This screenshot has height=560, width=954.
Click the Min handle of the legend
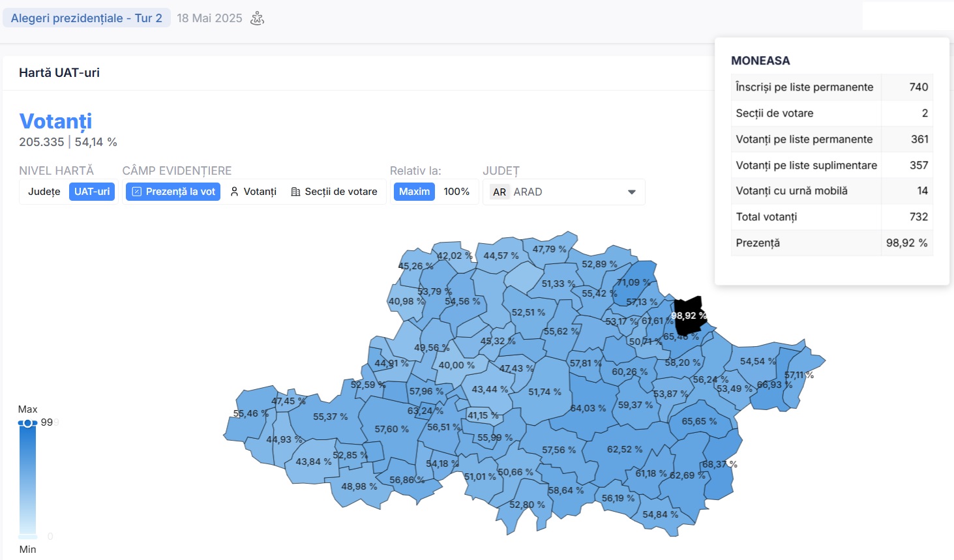click(27, 537)
